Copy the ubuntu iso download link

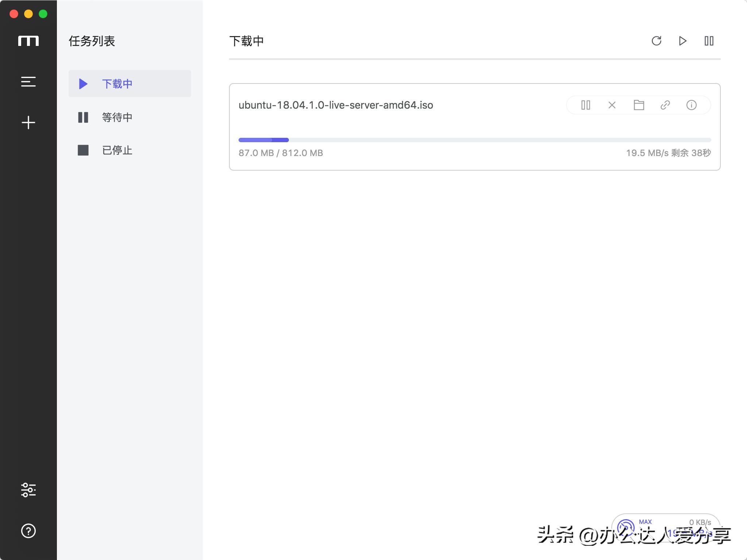point(665,105)
